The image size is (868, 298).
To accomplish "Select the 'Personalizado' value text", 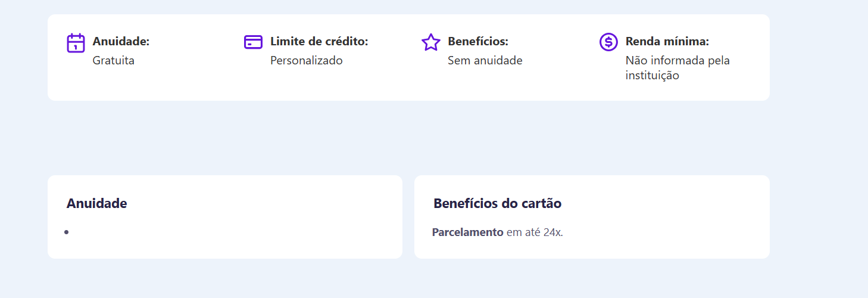I will click(306, 60).
